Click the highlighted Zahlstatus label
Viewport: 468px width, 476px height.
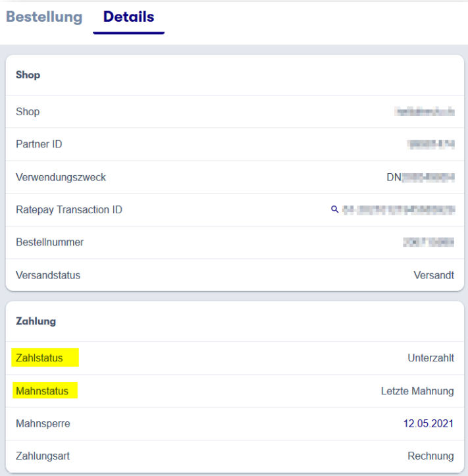(x=39, y=358)
